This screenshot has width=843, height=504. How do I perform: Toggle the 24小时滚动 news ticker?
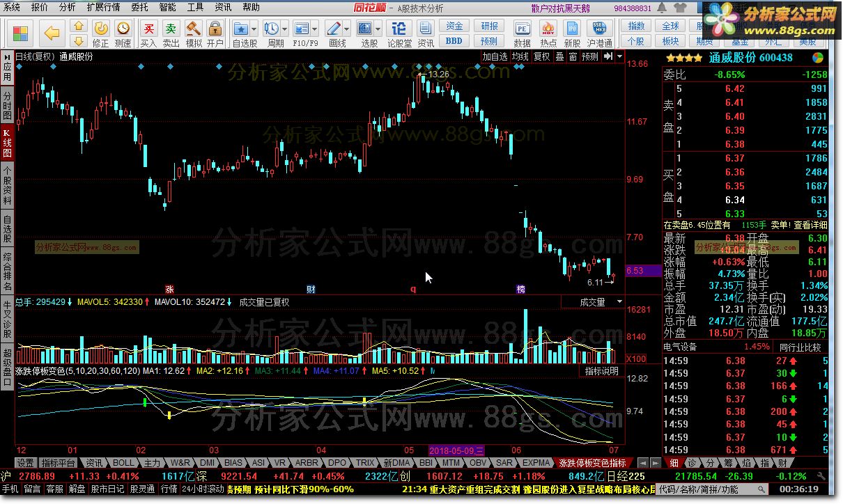203,489
